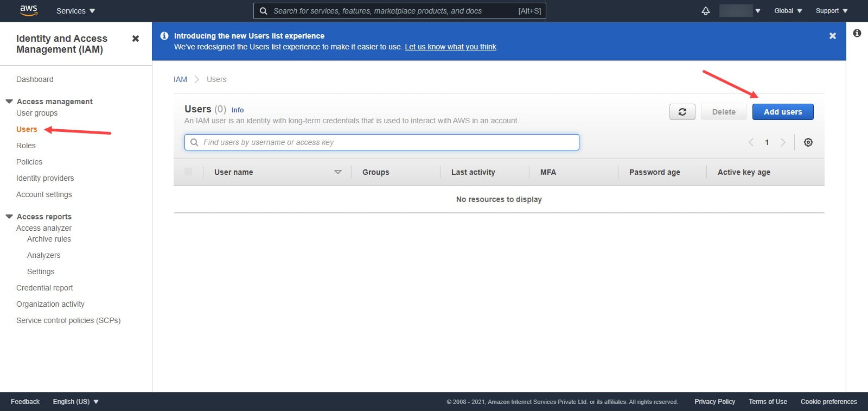Image resolution: width=868 pixels, height=411 pixels.
Task: Click the Users breadcrumb text
Action: [x=216, y=79]
